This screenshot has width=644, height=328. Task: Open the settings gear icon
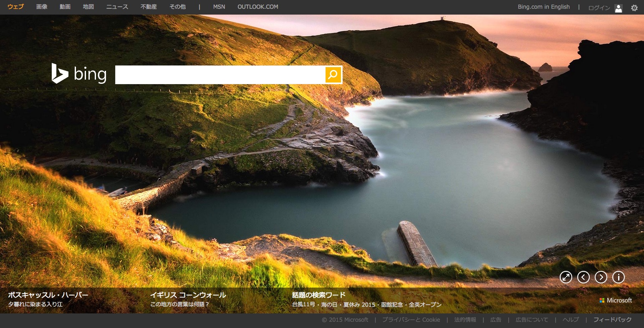click(x=634, y=8)
